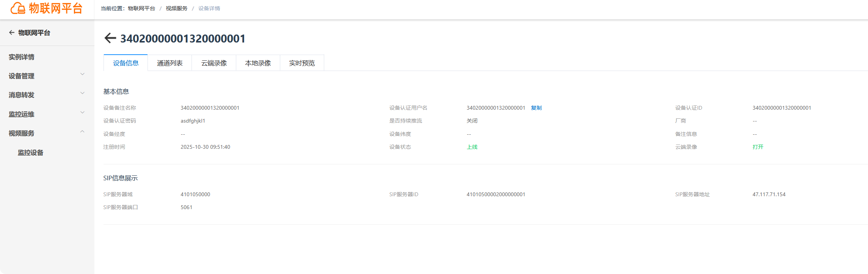Expand the 设备管理 menu chevron
Viewport: 868px width, 274px height.
click(x=82, y=74)
